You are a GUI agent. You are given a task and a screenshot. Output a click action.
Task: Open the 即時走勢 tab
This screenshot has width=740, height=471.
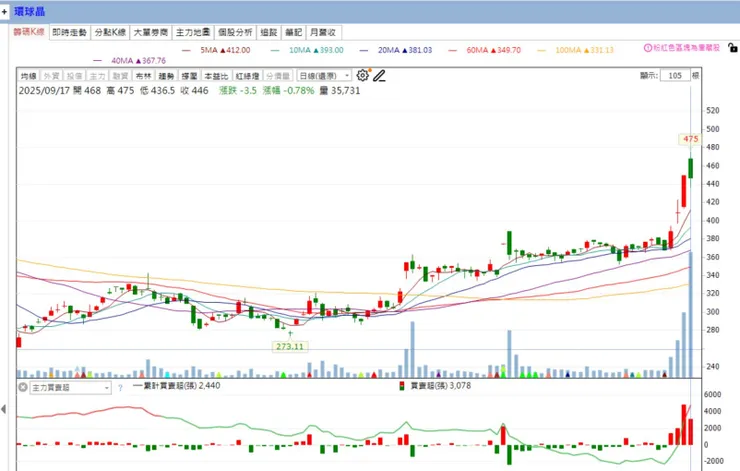coord(69,33)
